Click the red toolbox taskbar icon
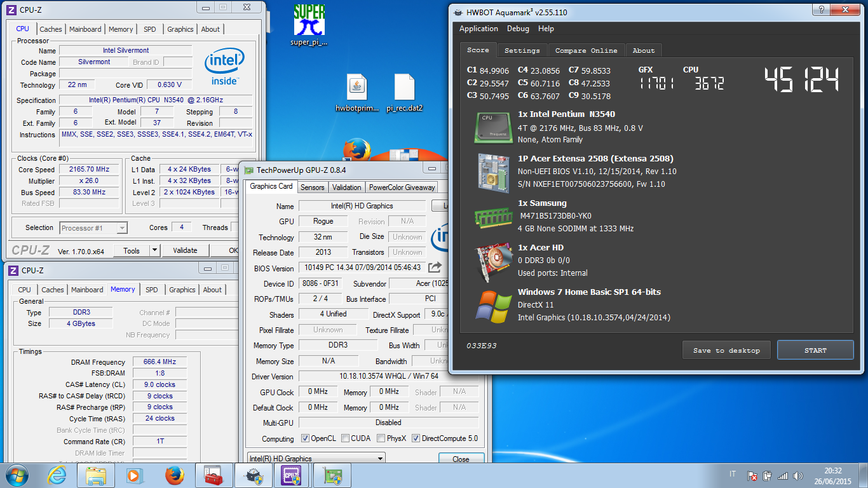The width and height of the screenshot is (868, 488). [x=214, y=475]
